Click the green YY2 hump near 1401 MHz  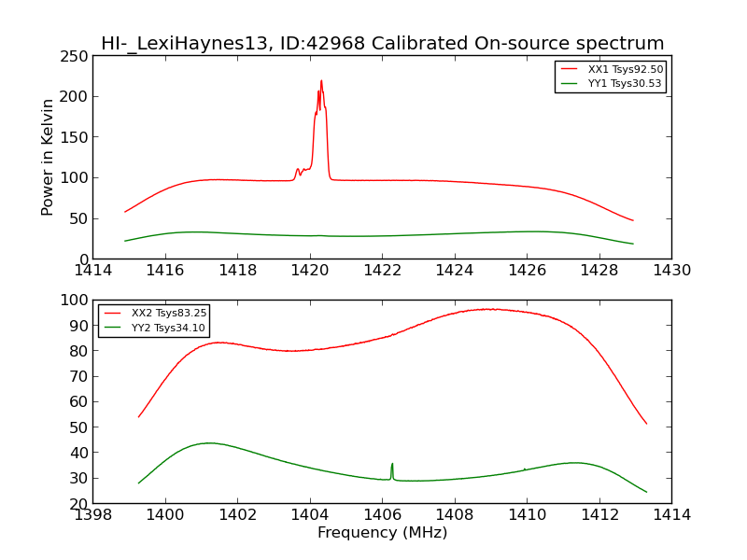click(207, 442)
